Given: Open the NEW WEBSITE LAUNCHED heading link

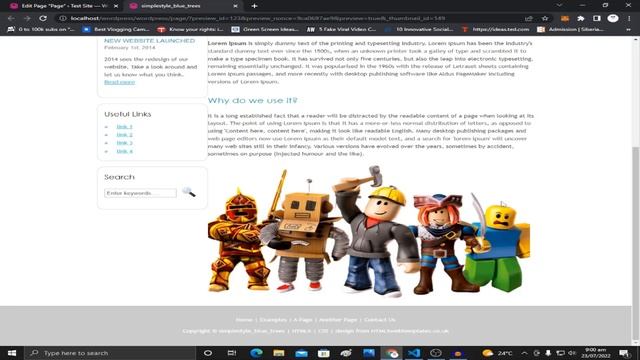Looking at the screenshot, I should pos(149,40).
